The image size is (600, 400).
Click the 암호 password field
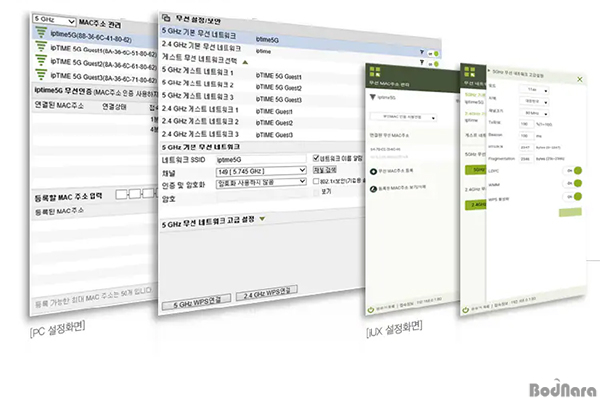(x=262, y=196)
